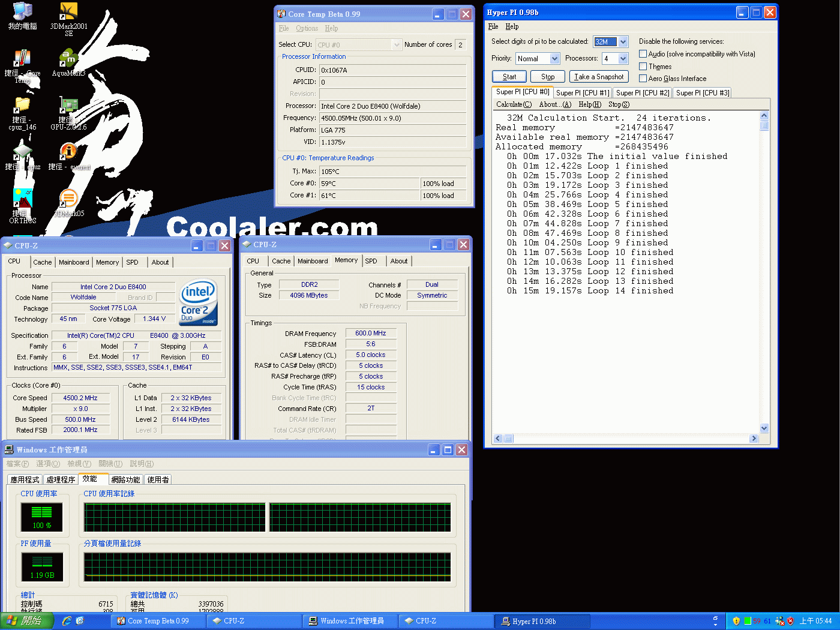This screenshot has width=840, height=630.
Task: Click the DRAM Frequency 600.0 MHz value
Action: [x=371, y=333]
